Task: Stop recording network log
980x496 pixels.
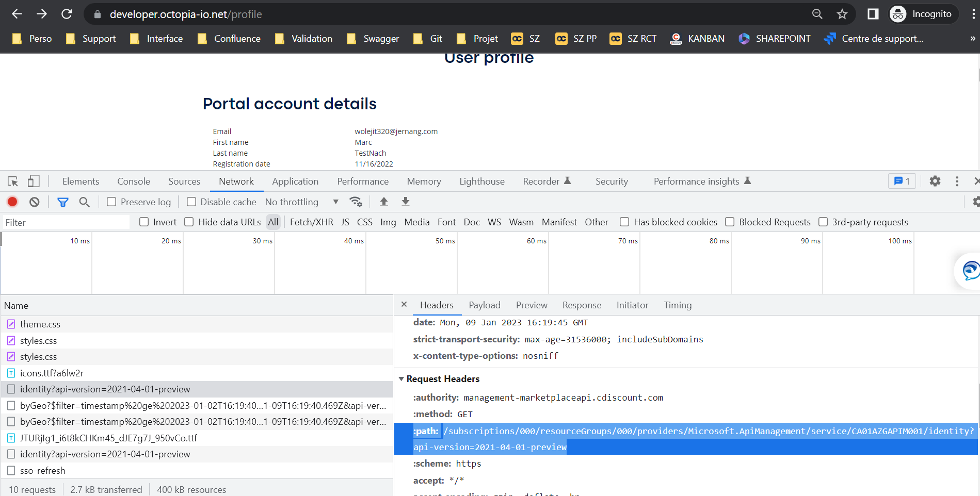Action: pos(12,202)
